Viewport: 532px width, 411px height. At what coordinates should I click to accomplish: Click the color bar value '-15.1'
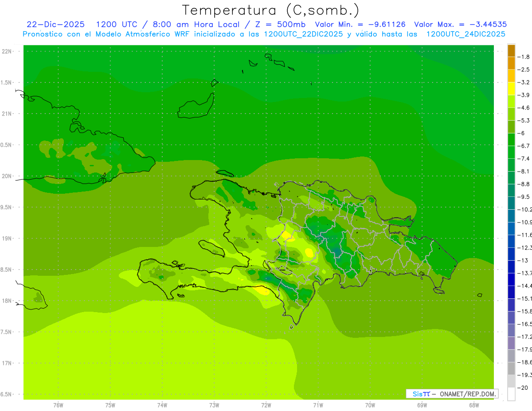pos(524,298)
